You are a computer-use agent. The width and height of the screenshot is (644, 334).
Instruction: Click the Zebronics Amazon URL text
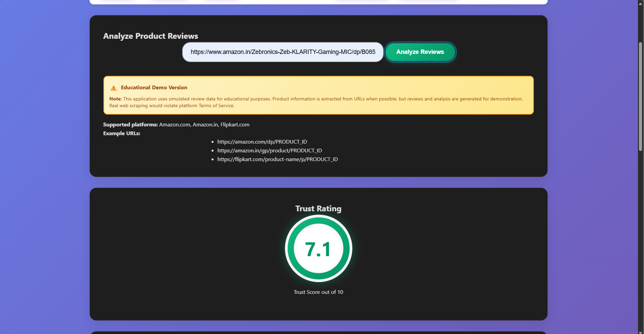click(282, 52)
